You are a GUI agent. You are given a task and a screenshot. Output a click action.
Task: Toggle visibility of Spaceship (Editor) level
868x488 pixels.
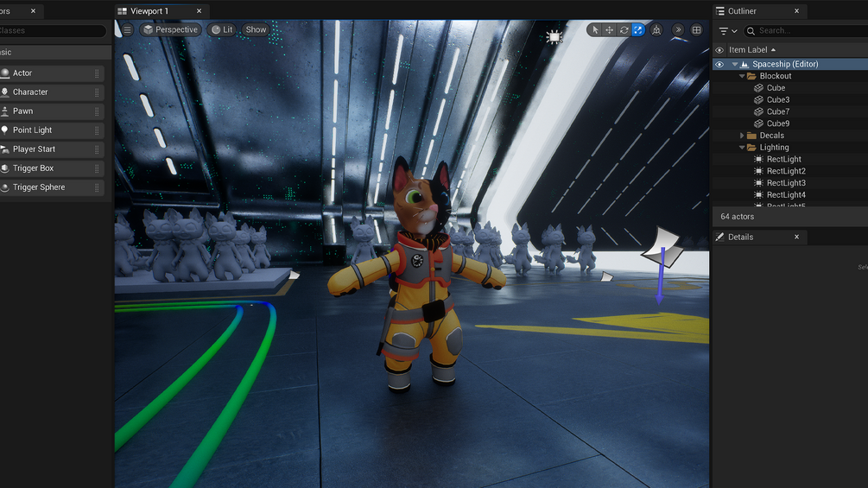pos(719,64)
